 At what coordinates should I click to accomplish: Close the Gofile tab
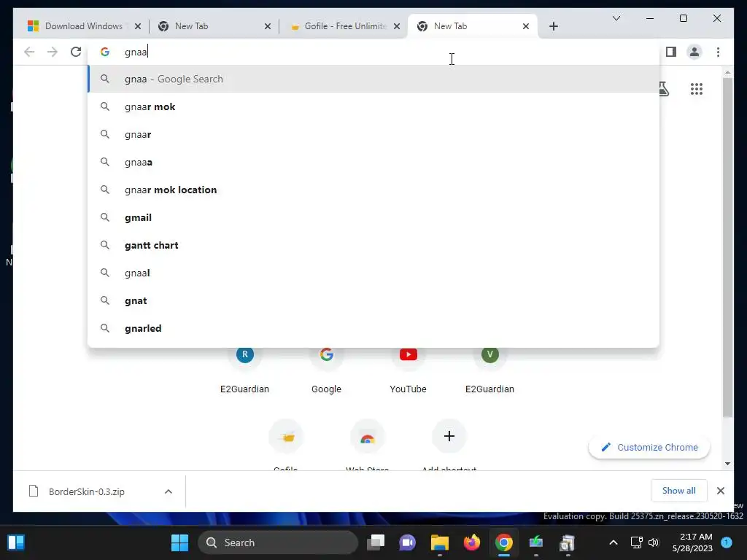396,26
